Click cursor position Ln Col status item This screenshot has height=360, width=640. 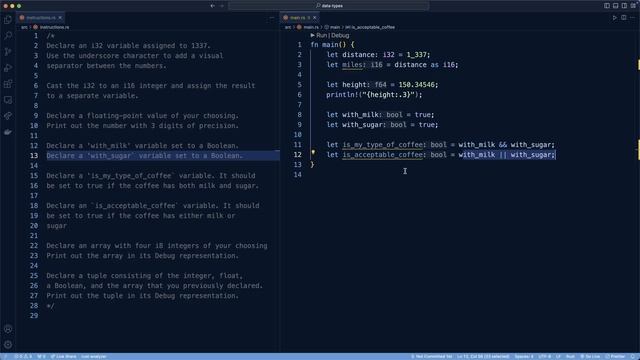[483, 356]
